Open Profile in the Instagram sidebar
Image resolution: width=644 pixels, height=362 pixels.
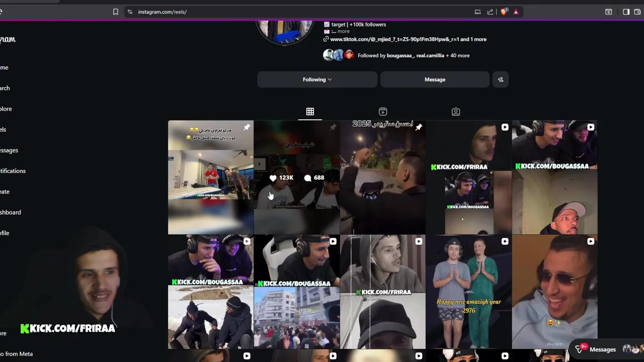(x=5, y=233)
